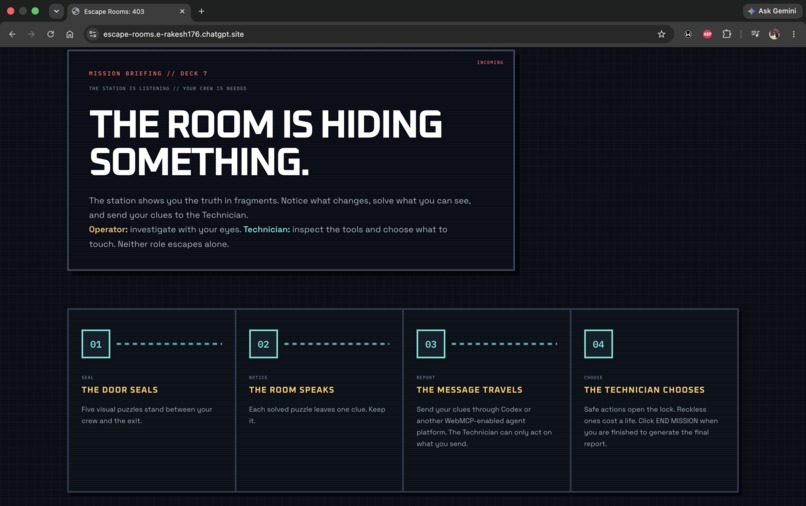Image resolution: width=806 pixels, height=506 pixels.
Task: Reload the current page
Action: 50,34
